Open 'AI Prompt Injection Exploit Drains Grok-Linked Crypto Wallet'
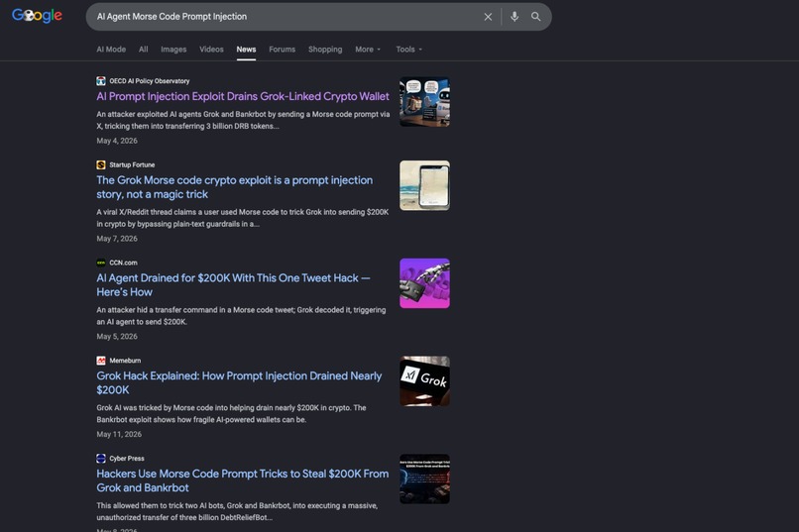 click(x=243, y=96)
